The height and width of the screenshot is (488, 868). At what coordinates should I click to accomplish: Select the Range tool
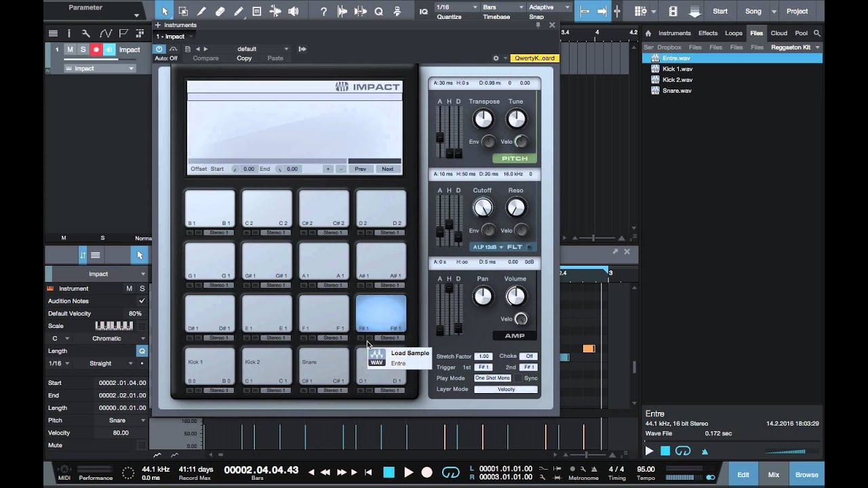[x=183, y=11]
